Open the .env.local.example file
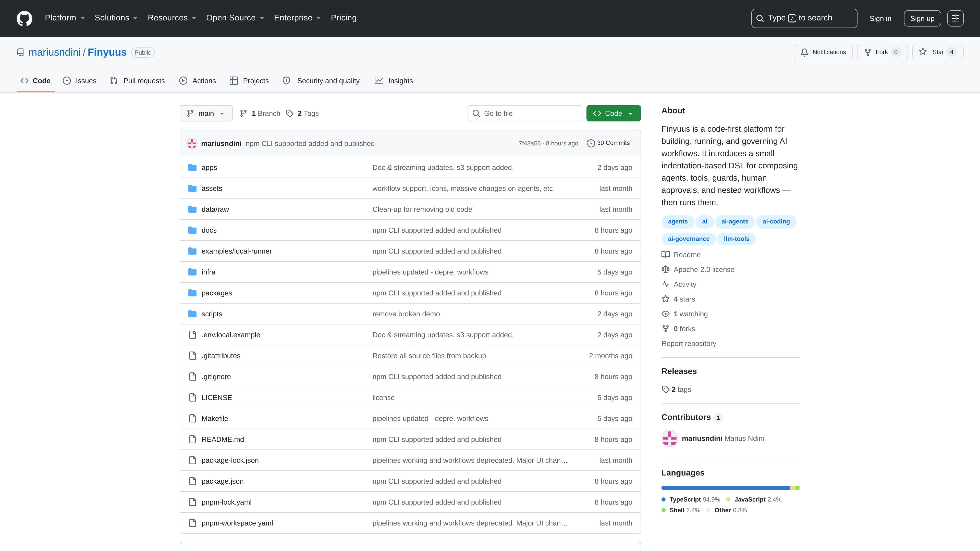 (230, 335)
